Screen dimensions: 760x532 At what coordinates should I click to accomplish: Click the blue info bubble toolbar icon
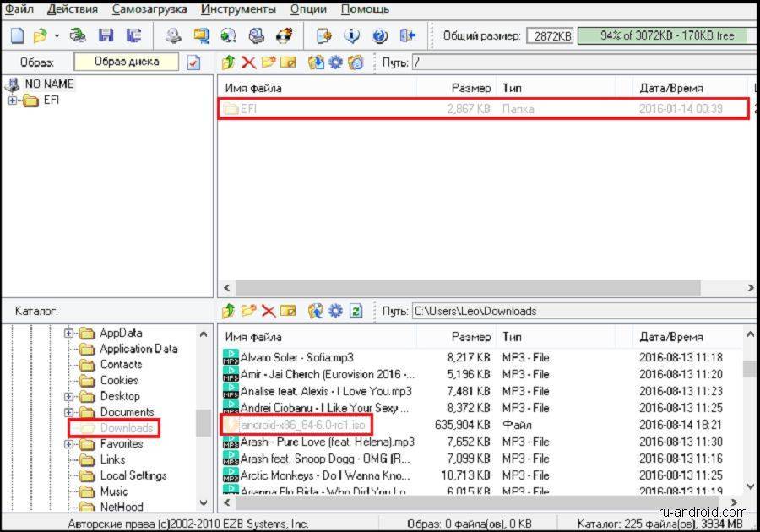[x=352, y=35]
